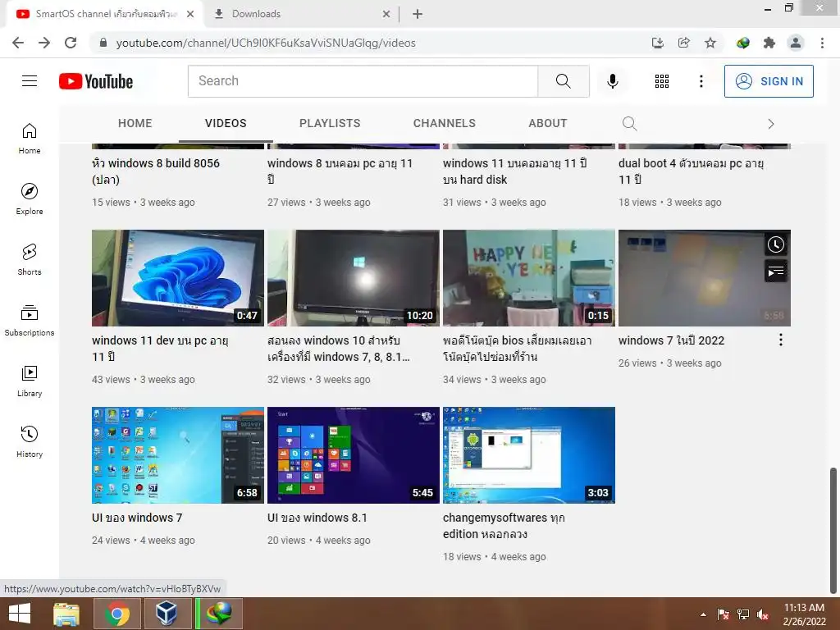
Task: Open the YouTube hamburger guide menu
Action: point(30,81)
